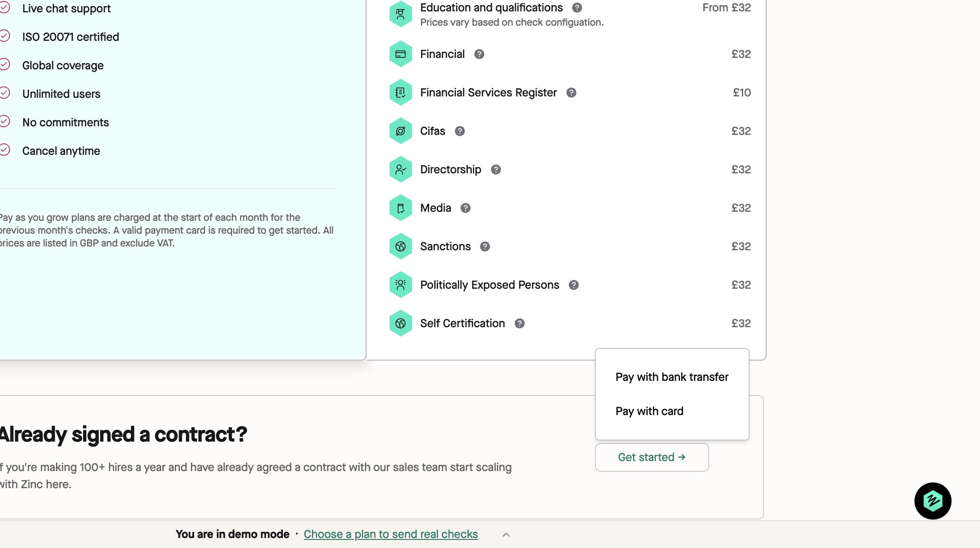Open the Media check help tooltip
Image resolution: width=980 pixels, height=548 pixels.
coord(466,208)
